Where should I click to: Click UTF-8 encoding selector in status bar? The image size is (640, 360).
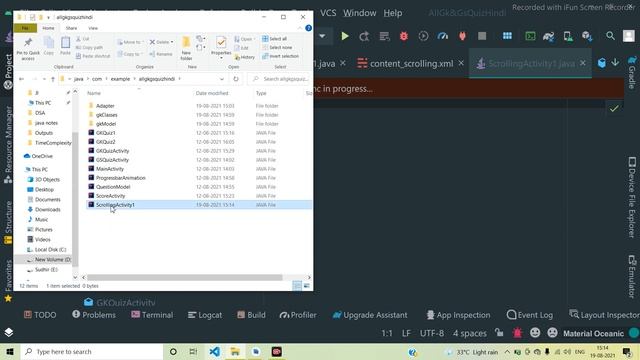(432, 333)
